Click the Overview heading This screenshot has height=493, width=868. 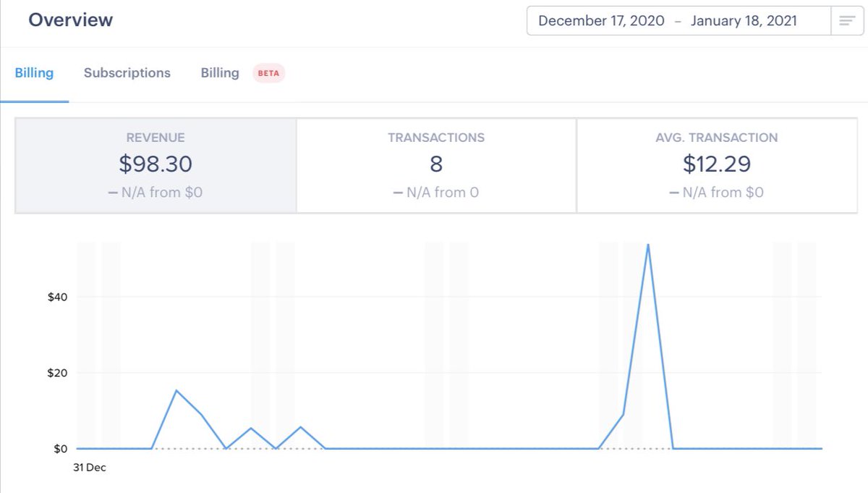[70, 20]
